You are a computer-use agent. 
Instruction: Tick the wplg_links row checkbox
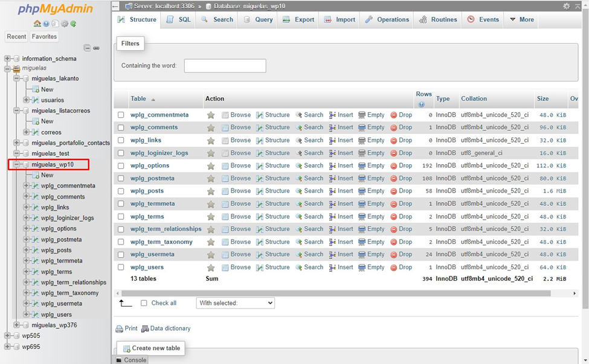121,140
